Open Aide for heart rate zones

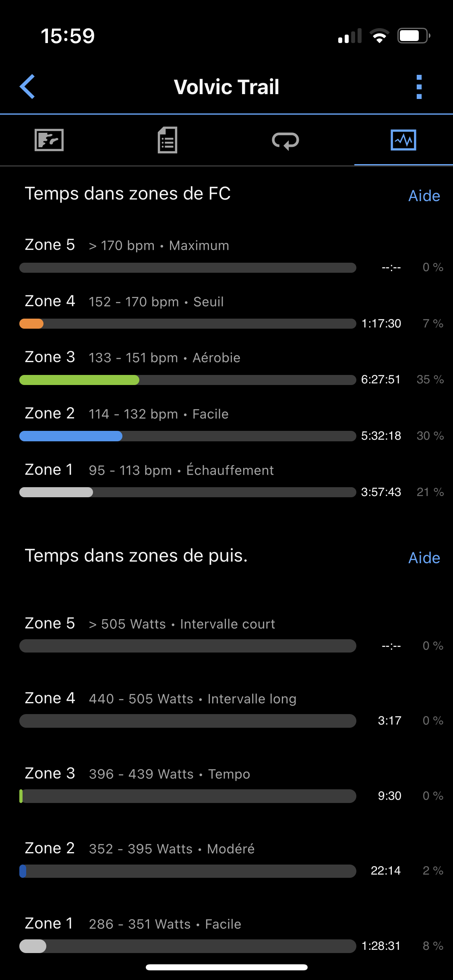[x=424, y=196]
